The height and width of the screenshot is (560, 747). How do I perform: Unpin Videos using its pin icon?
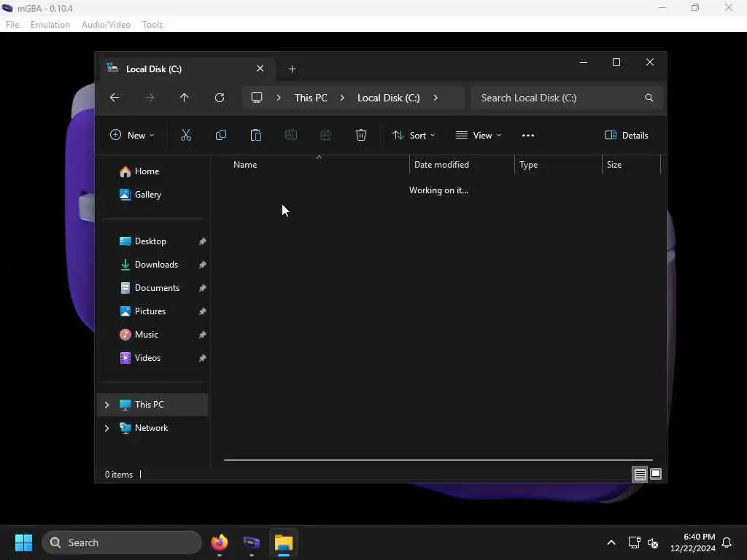point(203,358)
